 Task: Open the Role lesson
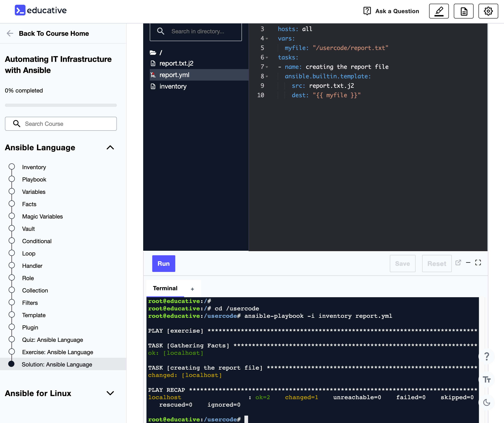click(28, 278)
